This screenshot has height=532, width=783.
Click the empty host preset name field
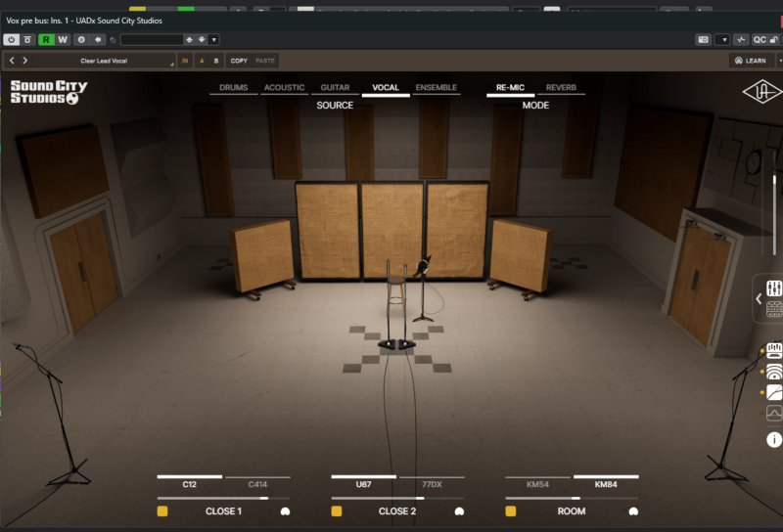152,39
